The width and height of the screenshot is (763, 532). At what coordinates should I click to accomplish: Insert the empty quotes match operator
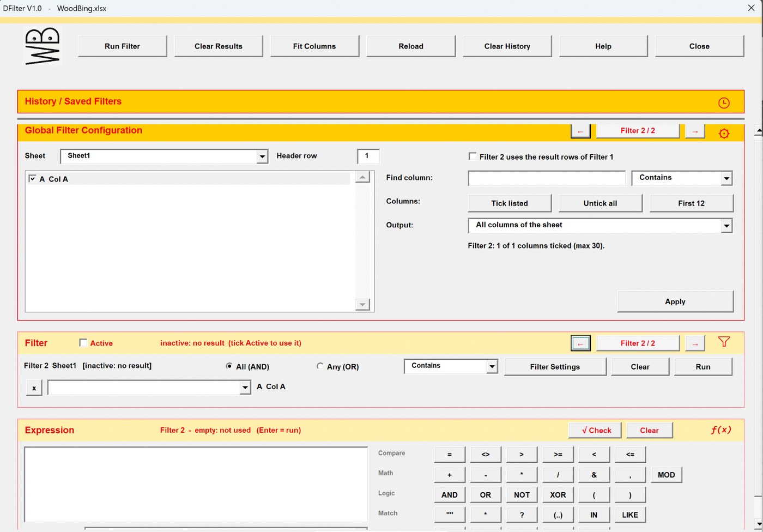[x=450, y=515]
